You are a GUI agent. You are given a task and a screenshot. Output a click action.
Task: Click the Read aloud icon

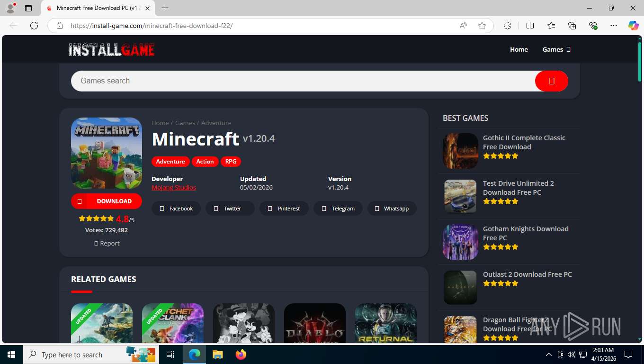[x=463, y=26]
